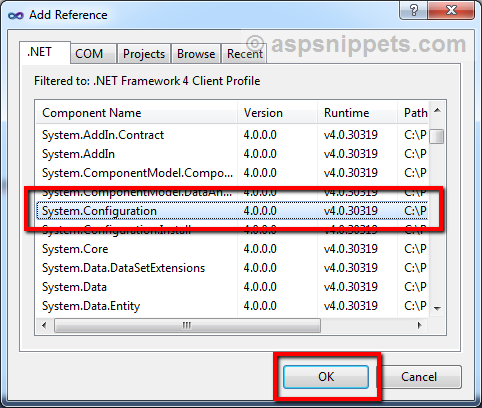Click the Help question mark button
The width and height of the screenshot is (482, 408).
point(414,10)
